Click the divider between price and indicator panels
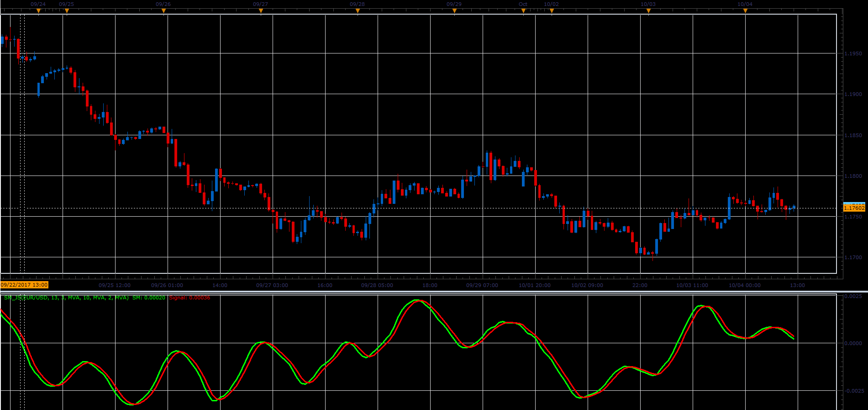The width and height of the screenshot is (868, 410). 434,292
